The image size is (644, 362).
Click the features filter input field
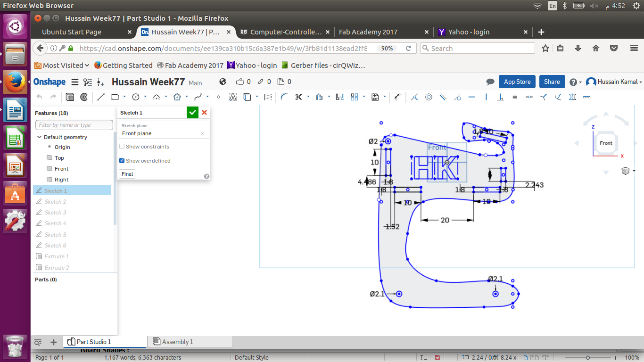(x=74, y=125)
